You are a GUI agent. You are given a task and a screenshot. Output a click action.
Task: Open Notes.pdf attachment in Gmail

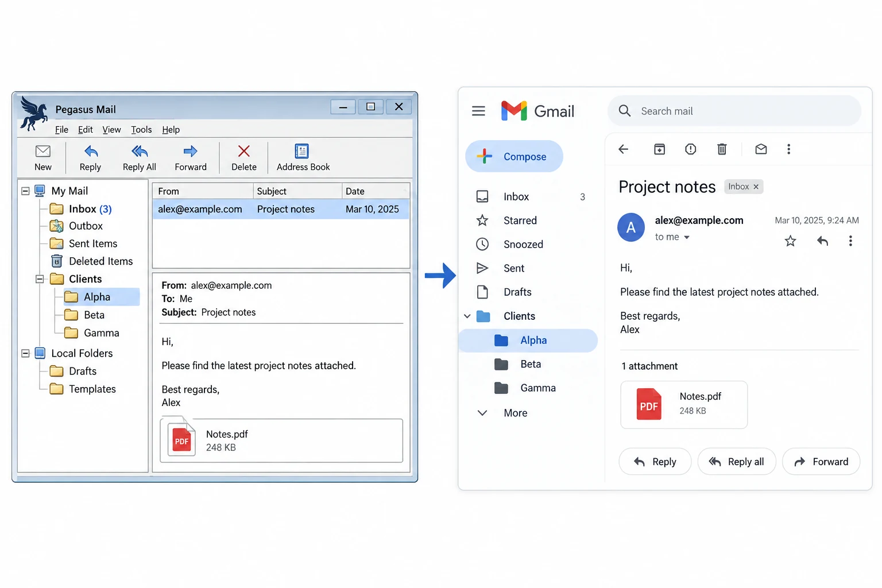pos(684,405)
